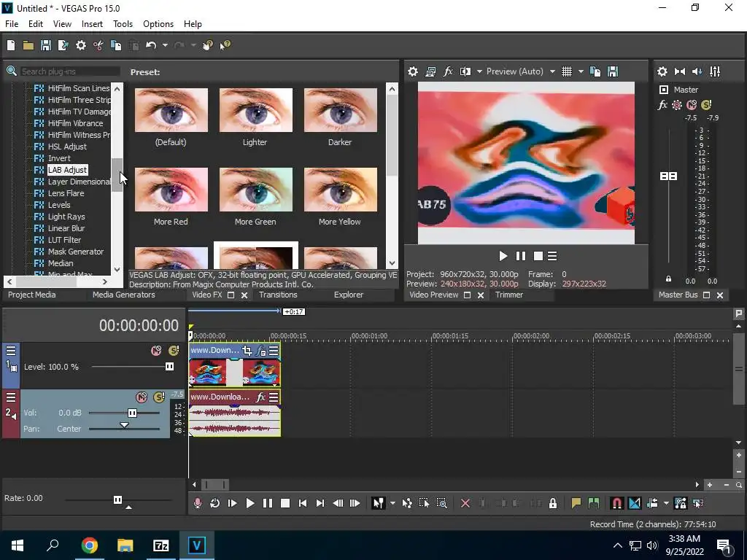Image resolution: width=747 pixels, height=560 pixels.
Task: Choose the Lighter preset thumbnail
Action: coord(256,110)
